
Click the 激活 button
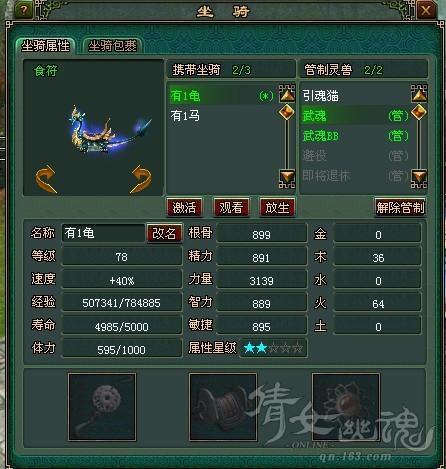tap(184, 207)
